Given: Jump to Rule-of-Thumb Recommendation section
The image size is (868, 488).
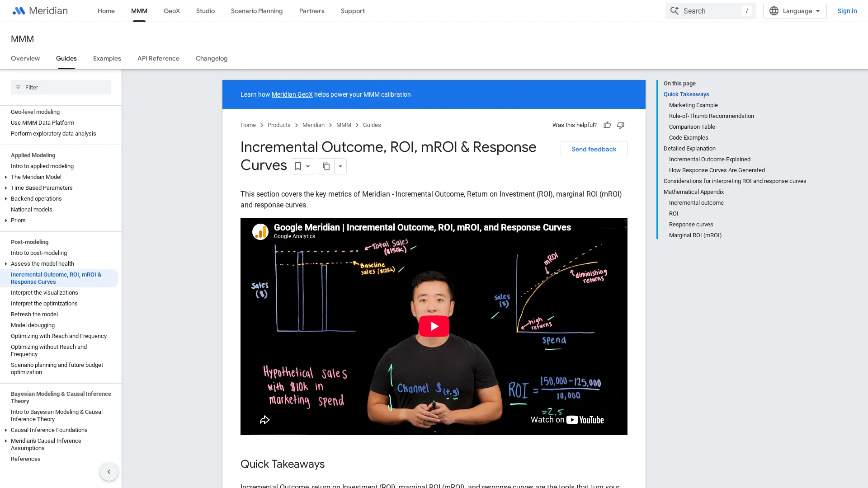Looking at the screenshot, I should [712, 116].
